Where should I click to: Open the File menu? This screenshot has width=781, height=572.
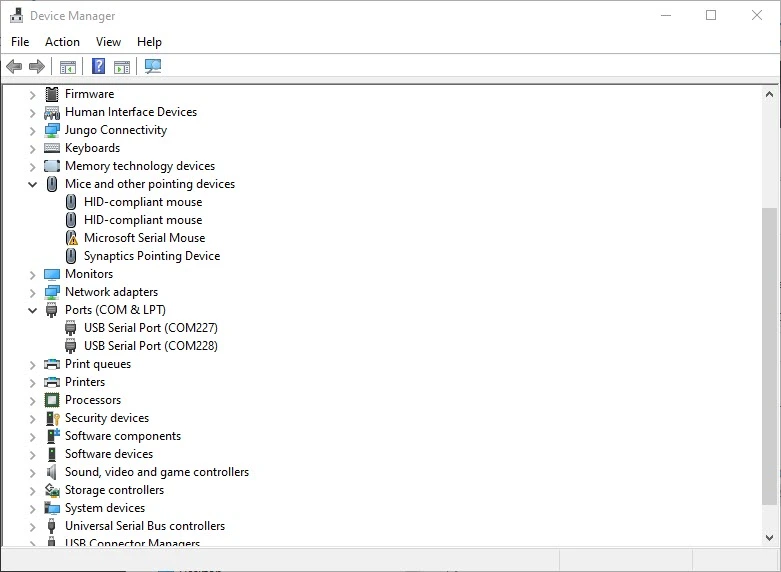[20, 42]
